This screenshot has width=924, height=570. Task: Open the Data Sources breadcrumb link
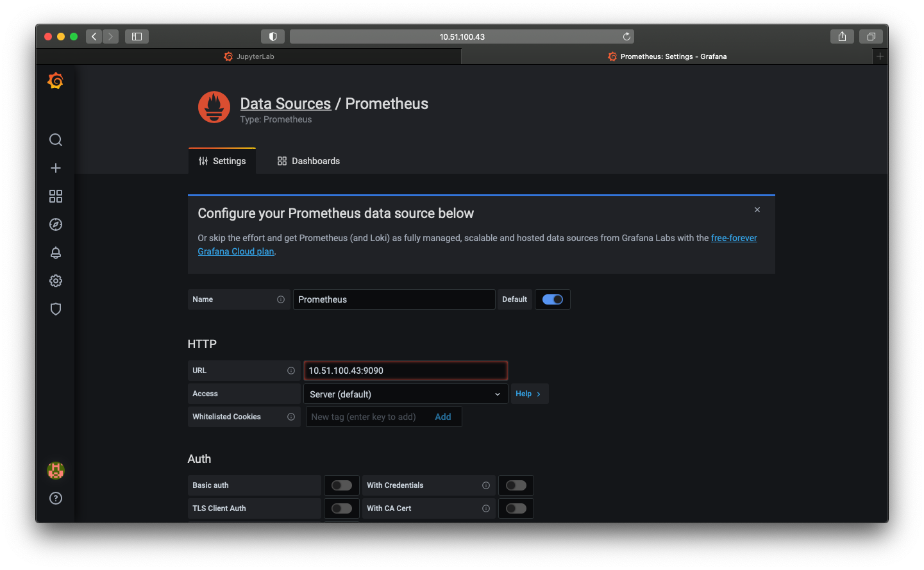[x=285, y=103]
